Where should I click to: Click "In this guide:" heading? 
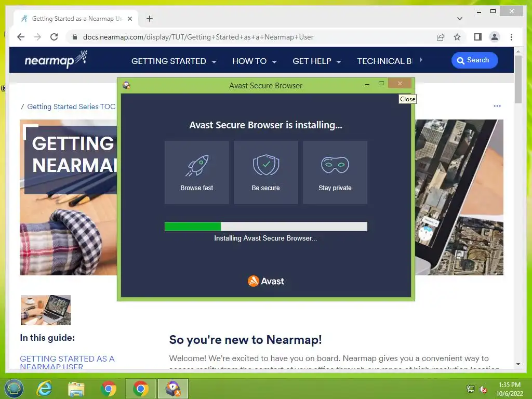pyautogui.click(x=47, y=338)
